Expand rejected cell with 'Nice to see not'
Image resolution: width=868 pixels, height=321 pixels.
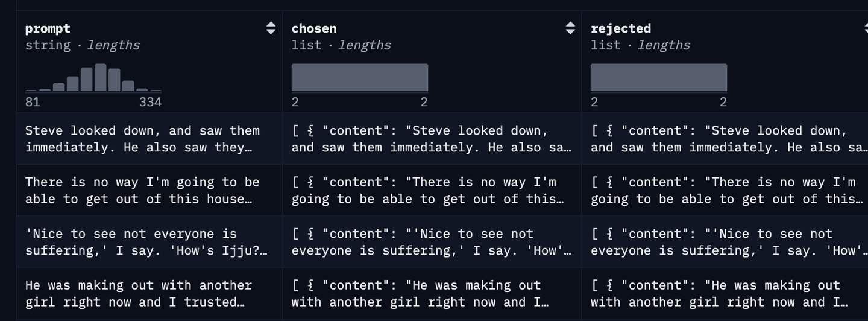coord(725,242)
